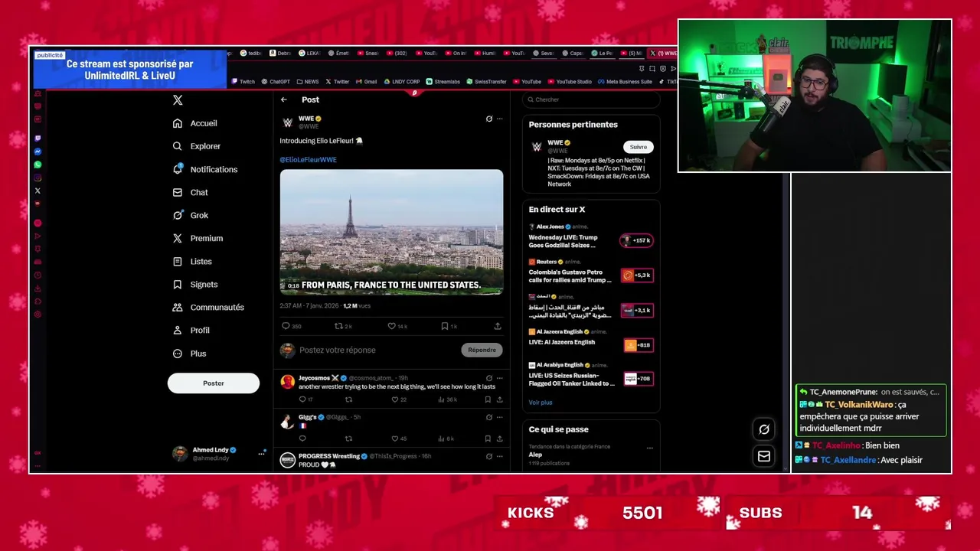Screen dimensions: 980x551
Task: Click the Répondre button
Action: (482, 350)
